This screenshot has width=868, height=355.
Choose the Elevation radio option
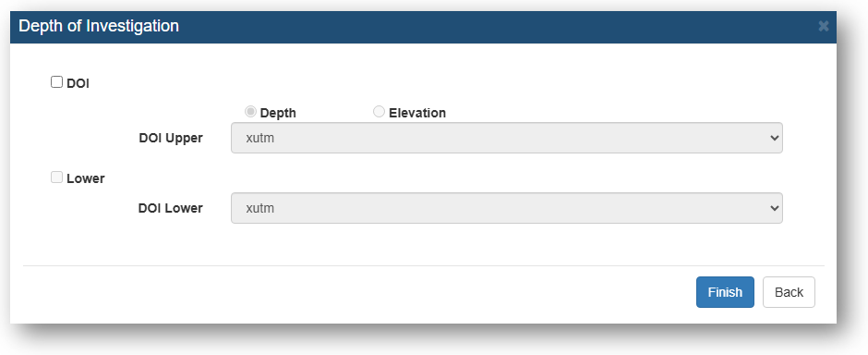[x=379, y=112]
